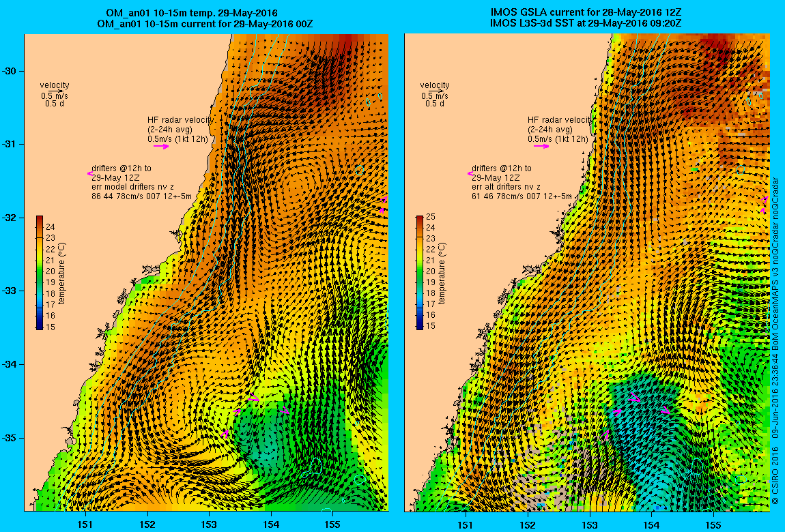Click the magenta drifter legend marker in the OM_an01 map
Viewport: 785px width, 532px height.
coord(90,173)
